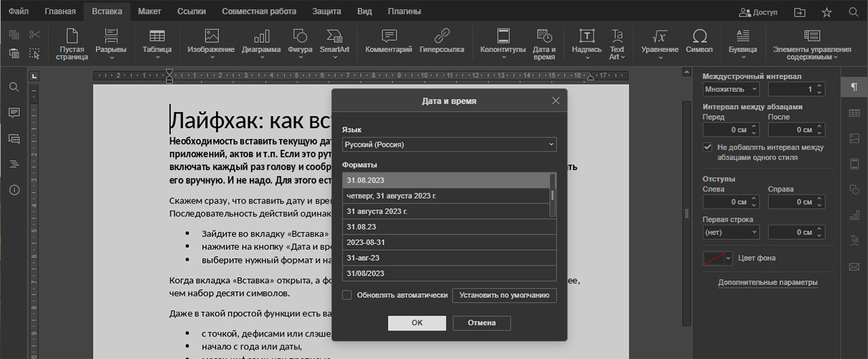The image size is (868, 359).
Task: Open search in left sidebar
Action: pos(14,87)
